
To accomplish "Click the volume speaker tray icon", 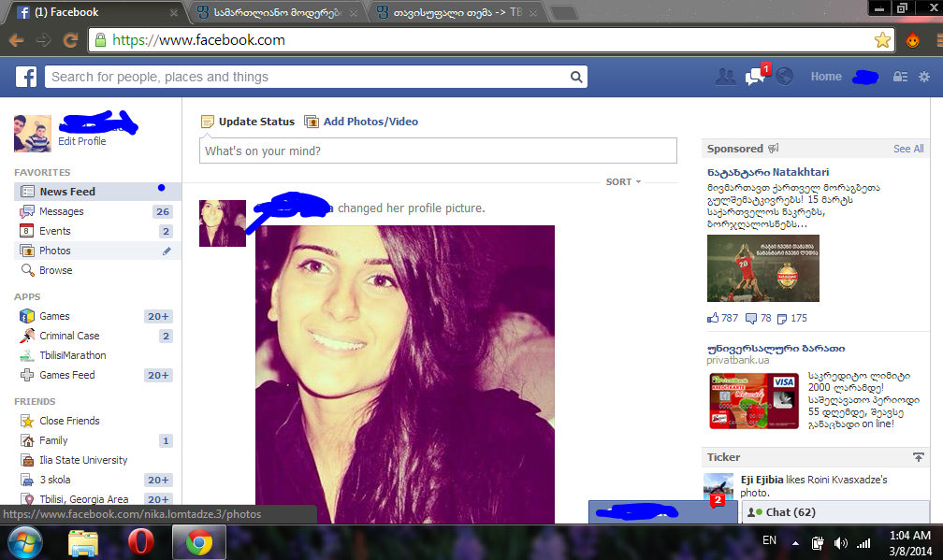I will coord(840,543).
